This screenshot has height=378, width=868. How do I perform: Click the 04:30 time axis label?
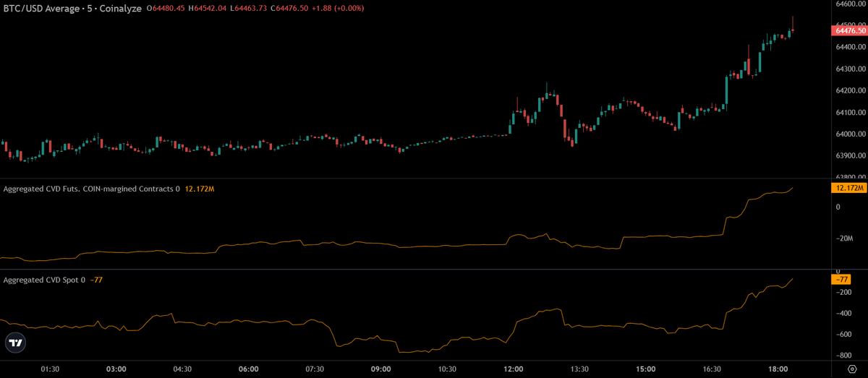182,369
